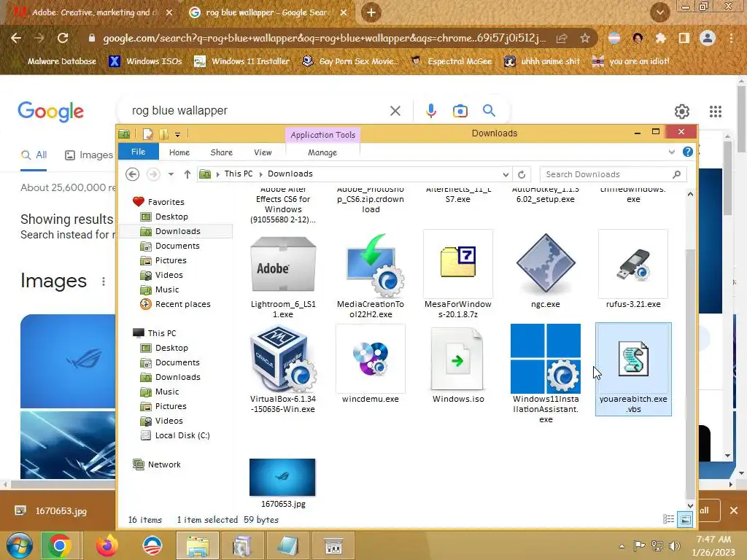Select rufus-3.21.exe file icon
The image size is (747, 560).
pyautogui.click(x=633, y=263)
